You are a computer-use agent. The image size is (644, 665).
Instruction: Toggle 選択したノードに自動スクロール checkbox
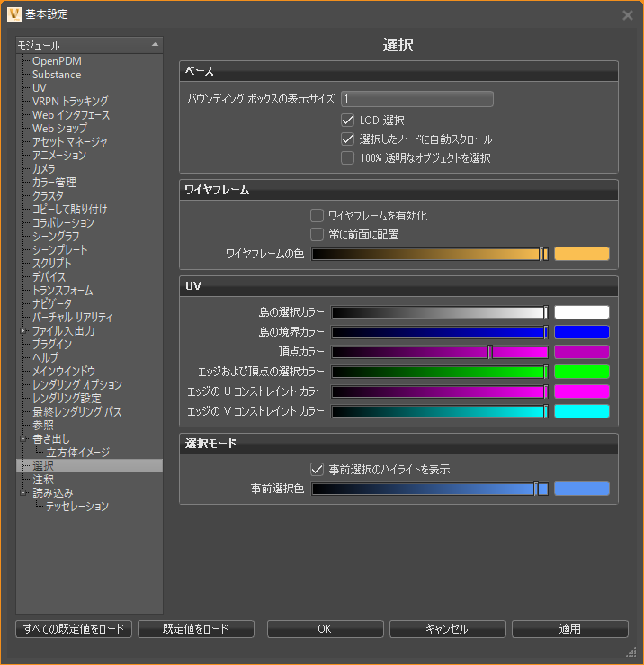[348, 139]
